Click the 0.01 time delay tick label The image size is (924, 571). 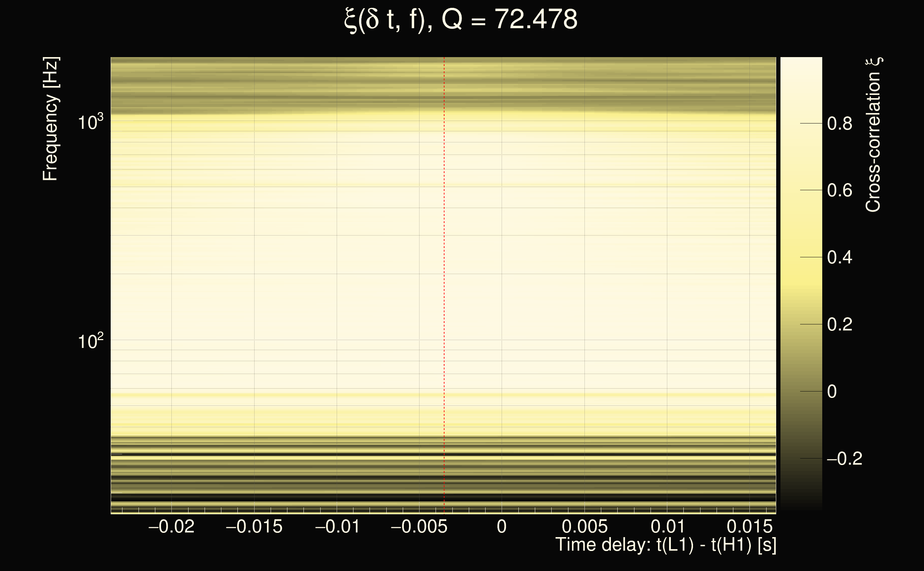(667, 527)
